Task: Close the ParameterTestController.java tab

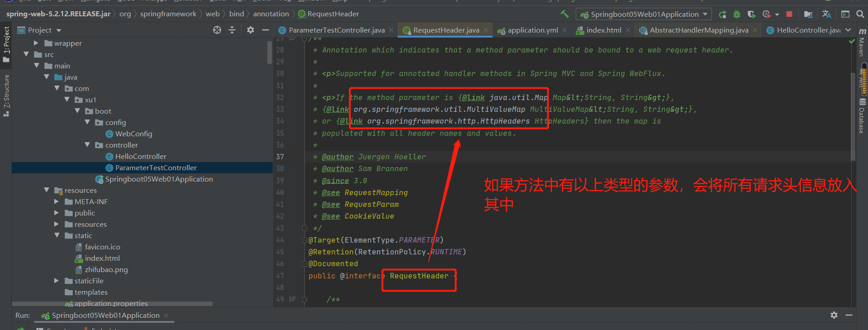Action: pyautogui.click(x=391, y=30)
